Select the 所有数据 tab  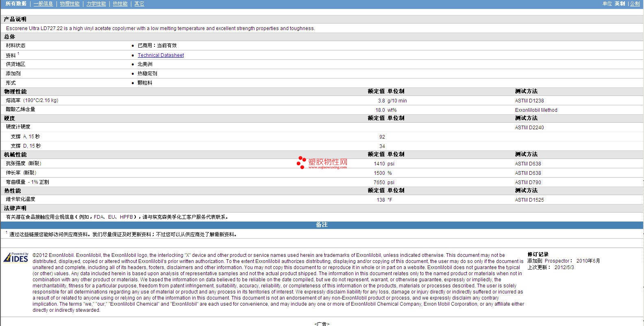tap(16, 4)
